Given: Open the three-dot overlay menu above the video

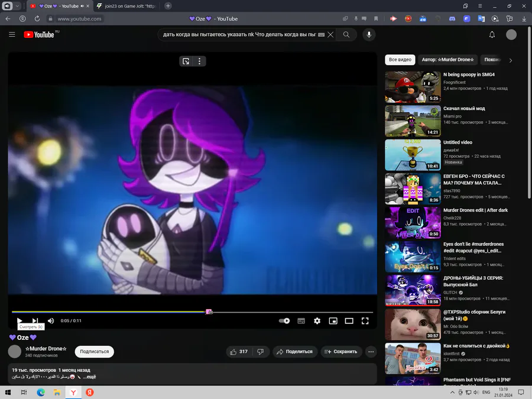Looking at the screenshot, I should (200, 61).
